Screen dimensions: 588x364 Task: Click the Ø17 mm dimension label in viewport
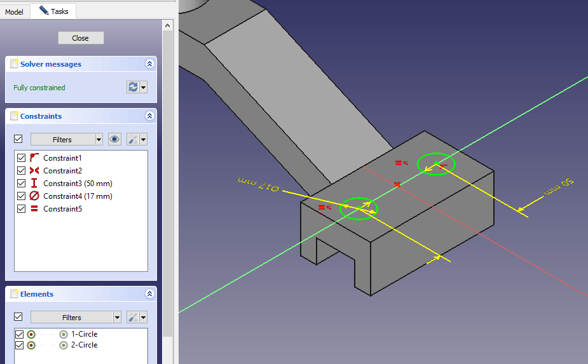(x=258, y=184)
